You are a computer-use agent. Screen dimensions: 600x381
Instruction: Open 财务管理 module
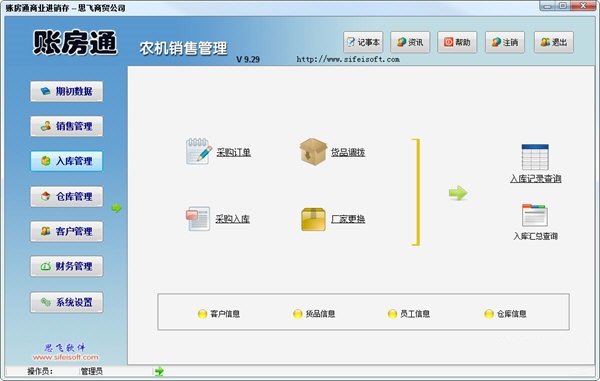67,266
